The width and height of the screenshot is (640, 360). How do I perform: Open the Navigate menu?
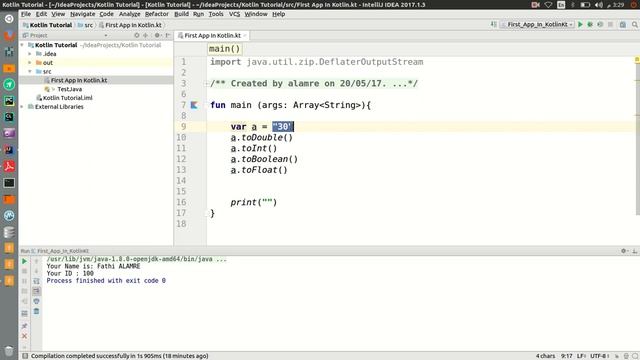(82, 14)
